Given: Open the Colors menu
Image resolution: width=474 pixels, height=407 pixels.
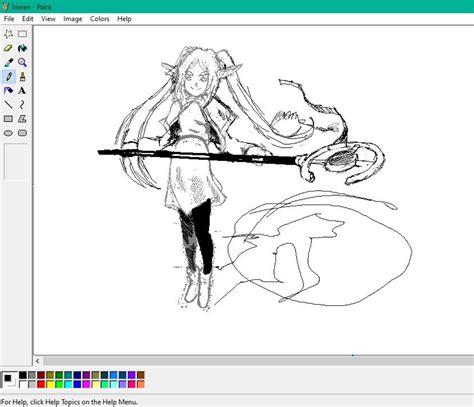Looking at the screenshot, I should 100,19.
